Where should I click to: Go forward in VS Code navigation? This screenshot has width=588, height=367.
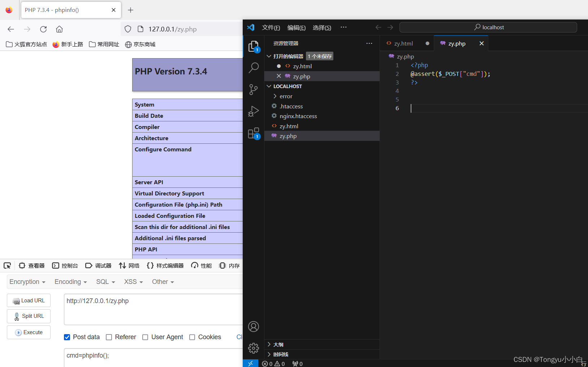[390, 27]
